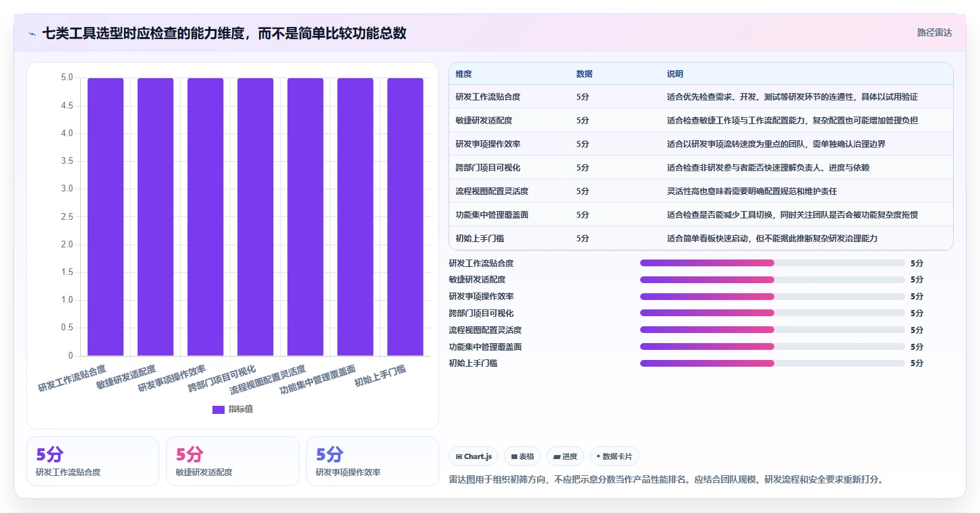Click the 数据卡片 chip
This screenshot has width=980, height=513.
click(614, 456)
